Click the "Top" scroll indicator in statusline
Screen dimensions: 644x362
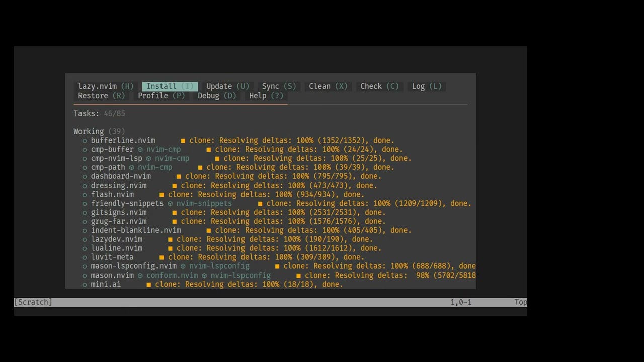(x=521, y=302)
